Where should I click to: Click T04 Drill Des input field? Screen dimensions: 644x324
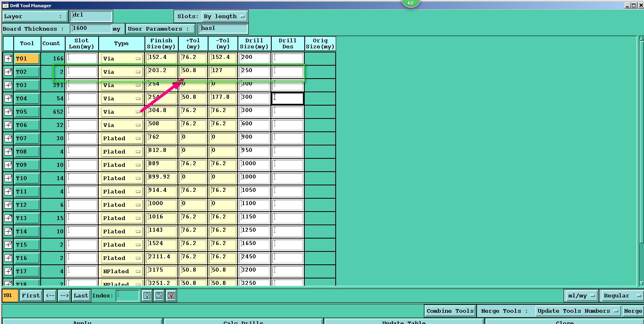[x=287, y=98]
